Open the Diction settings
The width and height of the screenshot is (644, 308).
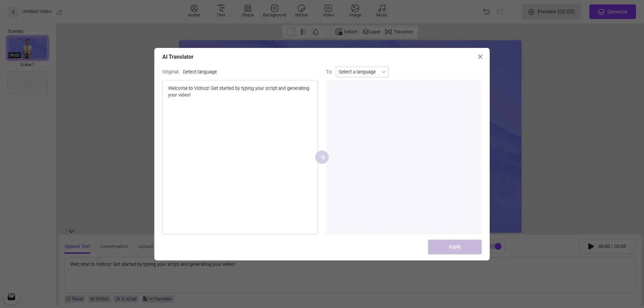click(x=99, y=299)
